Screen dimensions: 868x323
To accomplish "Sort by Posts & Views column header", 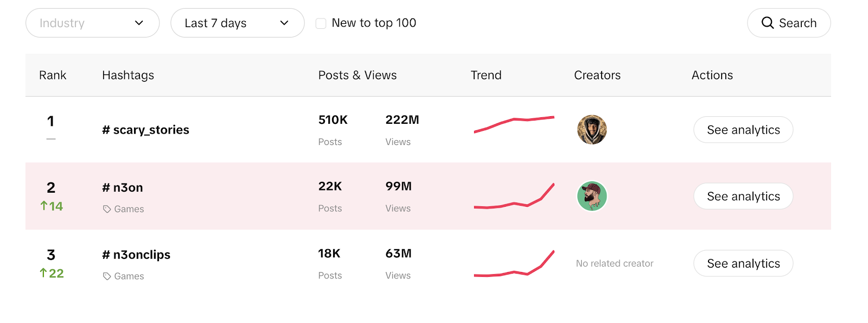I will pos(357,75).
